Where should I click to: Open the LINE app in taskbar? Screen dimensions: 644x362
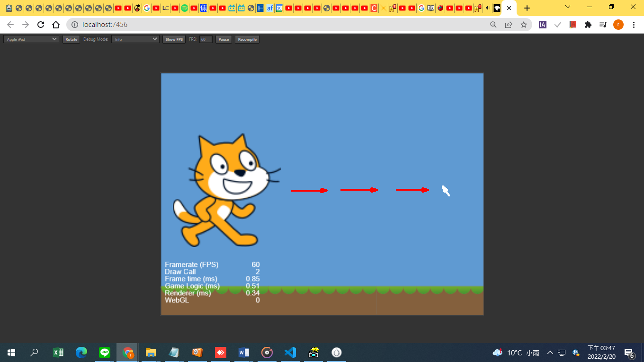(105, 353)
